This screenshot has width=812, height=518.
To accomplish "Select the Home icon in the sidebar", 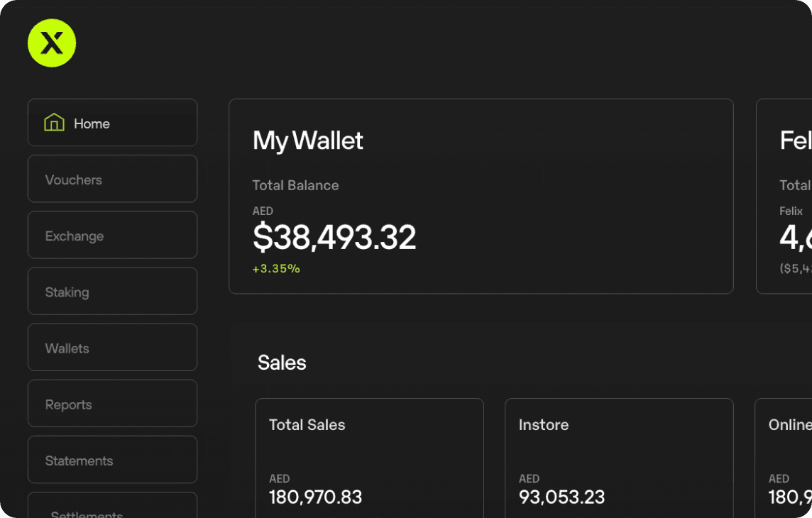I will [54, 122].
